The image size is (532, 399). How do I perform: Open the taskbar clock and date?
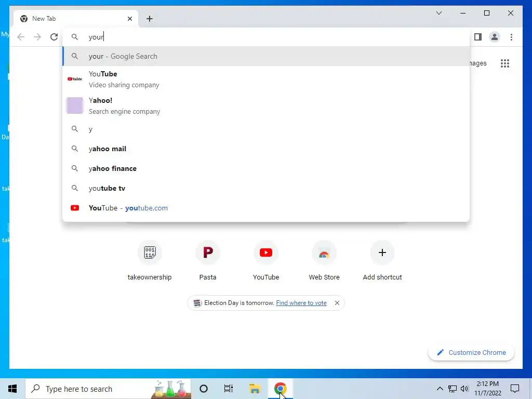(x=487, y=389)
